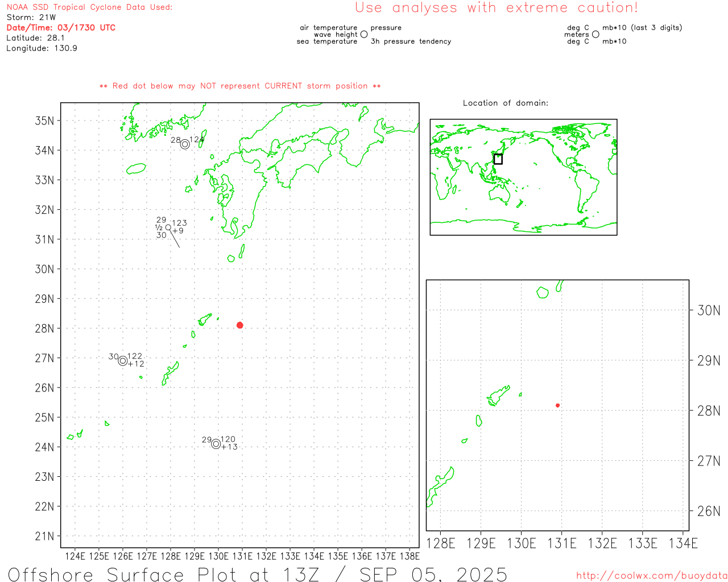
Task: Click the 'sea temperature' legend label
Action: pyautogui.click(x=327, y=41)
